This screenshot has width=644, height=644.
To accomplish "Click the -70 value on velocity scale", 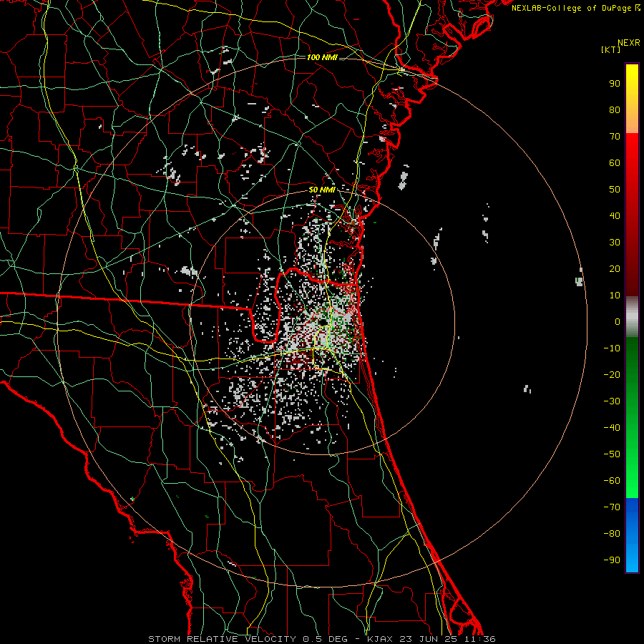I will pyautogui.click(x=612, y=507).
